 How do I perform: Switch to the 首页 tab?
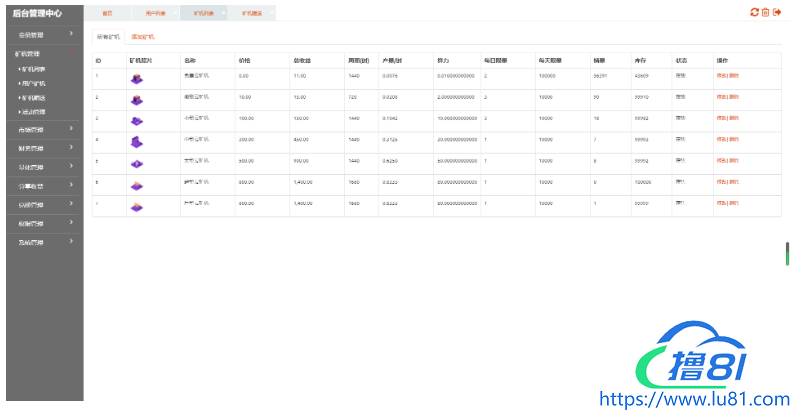click(107, 13)
